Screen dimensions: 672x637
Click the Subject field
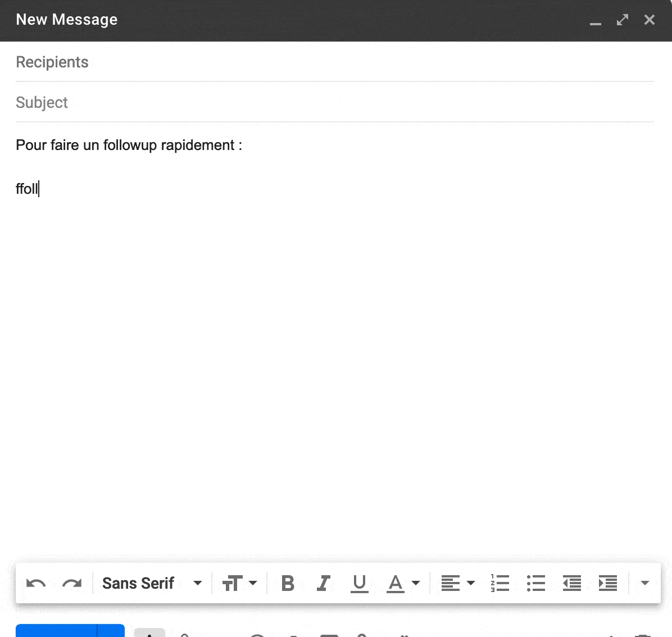pos(225,102)
